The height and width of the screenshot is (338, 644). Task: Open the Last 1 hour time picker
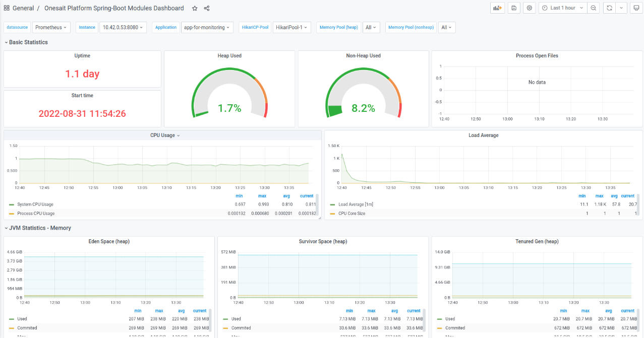[x=561, y=8]
